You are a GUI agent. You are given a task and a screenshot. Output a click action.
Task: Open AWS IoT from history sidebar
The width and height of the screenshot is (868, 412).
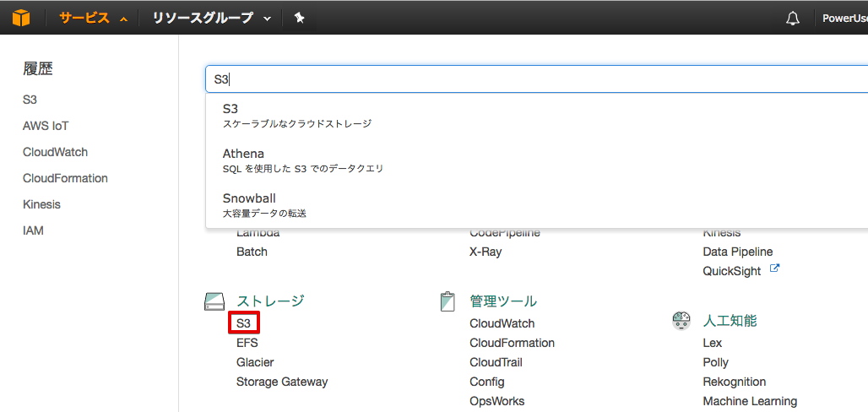point(46,126)
